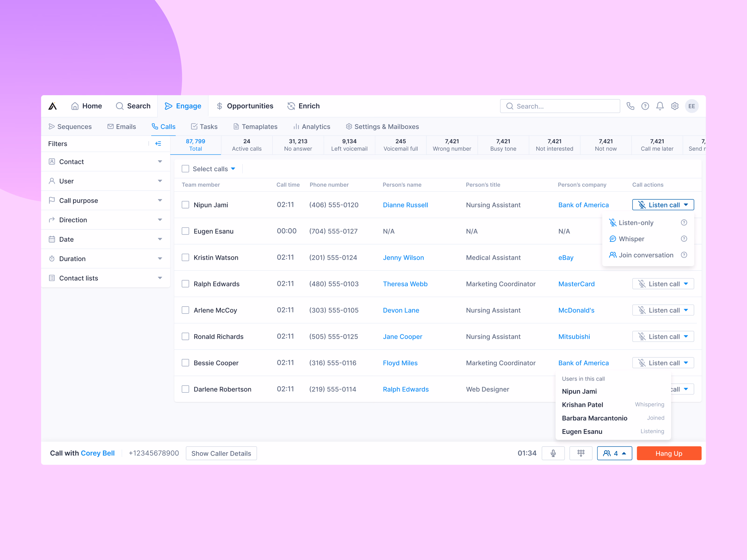Toggle the 4 participants dropdown in call bar

click(x=614, y=453)
